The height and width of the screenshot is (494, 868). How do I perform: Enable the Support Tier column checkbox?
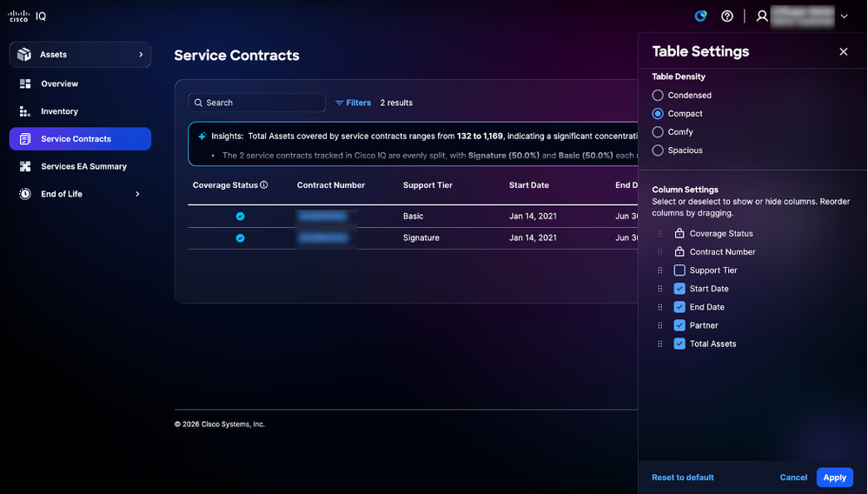tap(679, 270)
